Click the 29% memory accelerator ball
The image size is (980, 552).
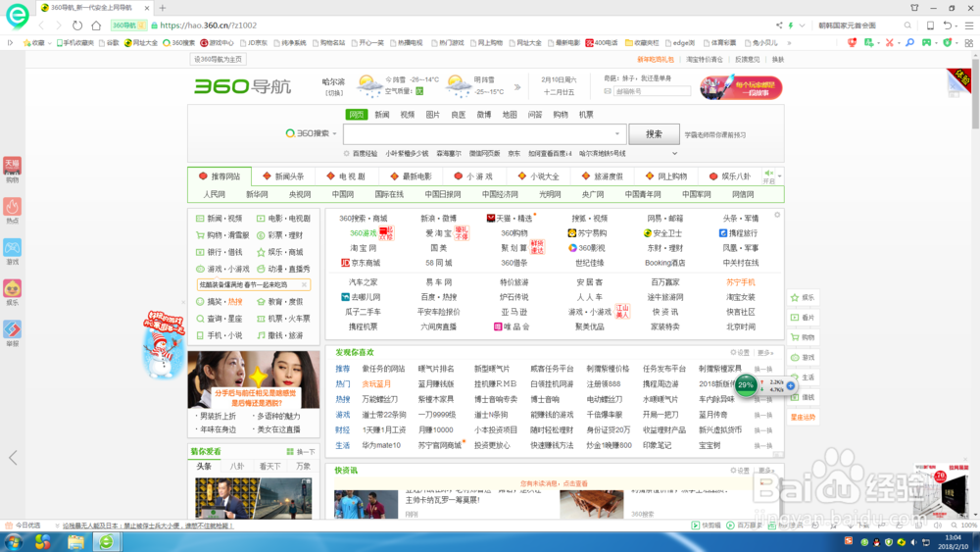point(746,385)
